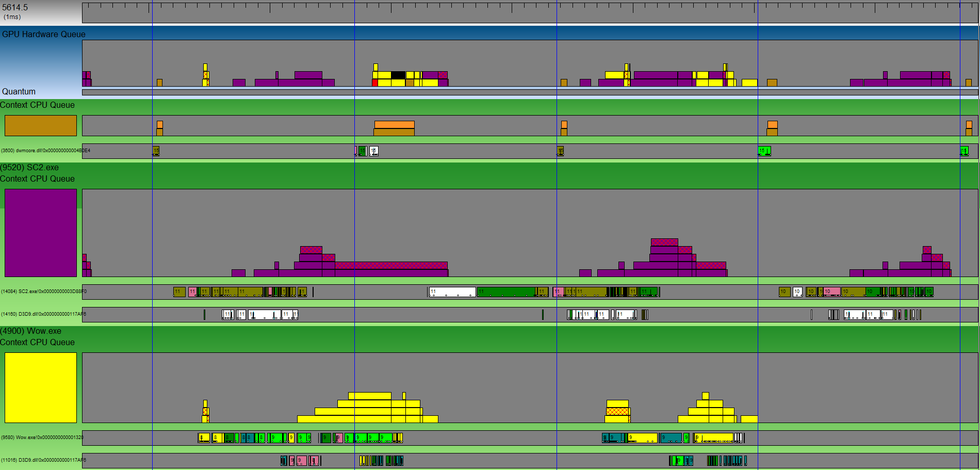
Task: Select the (3600) dwmcore.dll thread label
Action: click(x=45, y=151)
